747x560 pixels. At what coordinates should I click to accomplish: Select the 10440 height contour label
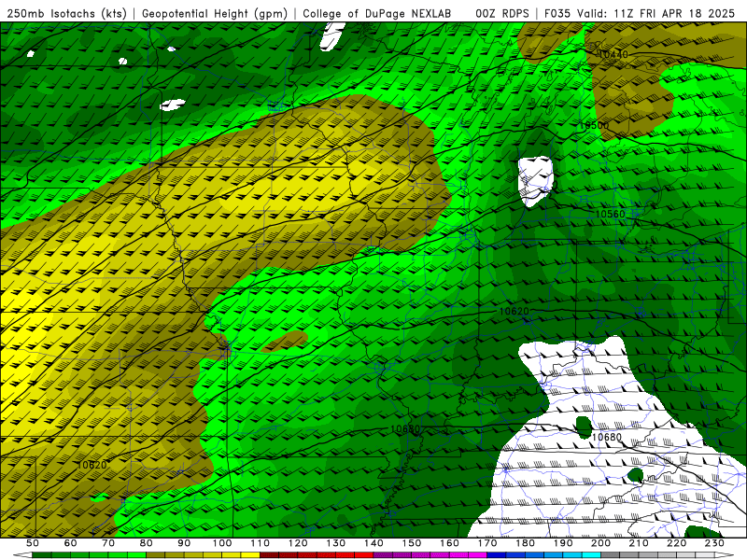tap(613, 54)
